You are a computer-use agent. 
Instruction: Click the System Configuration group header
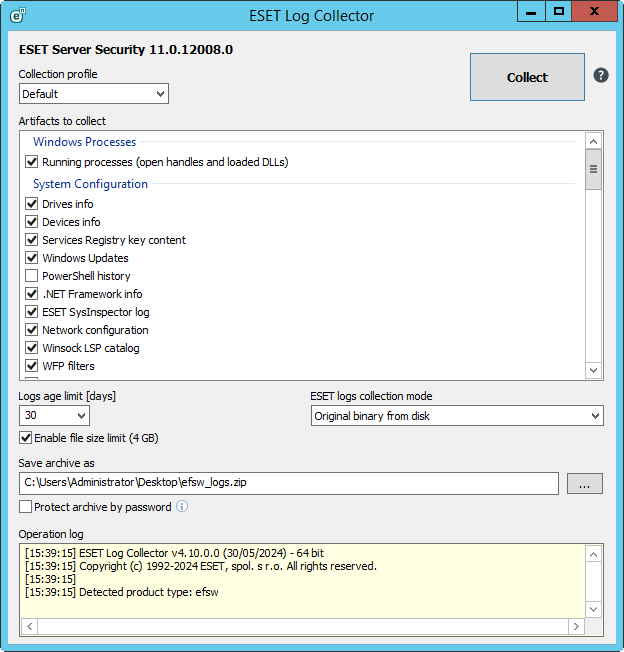(x=90, y=184)
